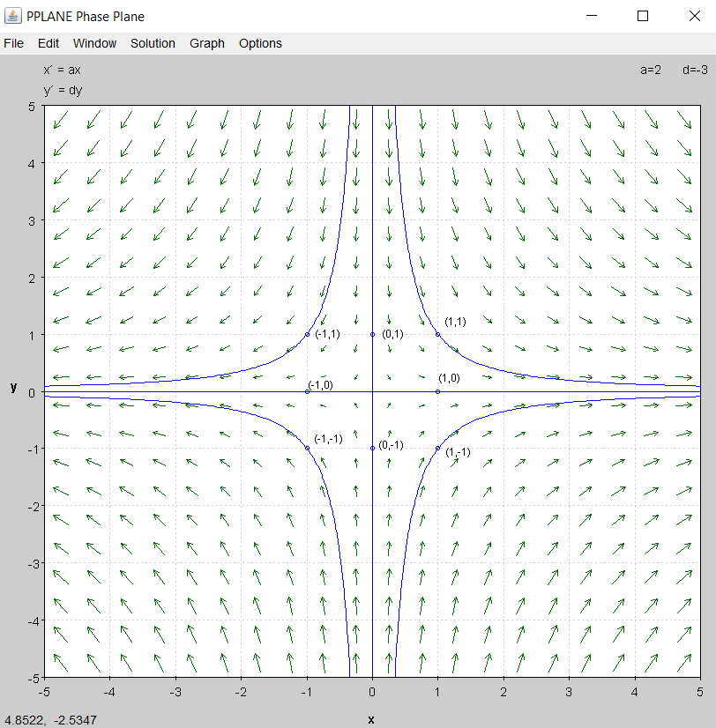716x728 pixels.
Task: Minimize the PPLANE Phase Plane window
Action: [x=591, y=16]
